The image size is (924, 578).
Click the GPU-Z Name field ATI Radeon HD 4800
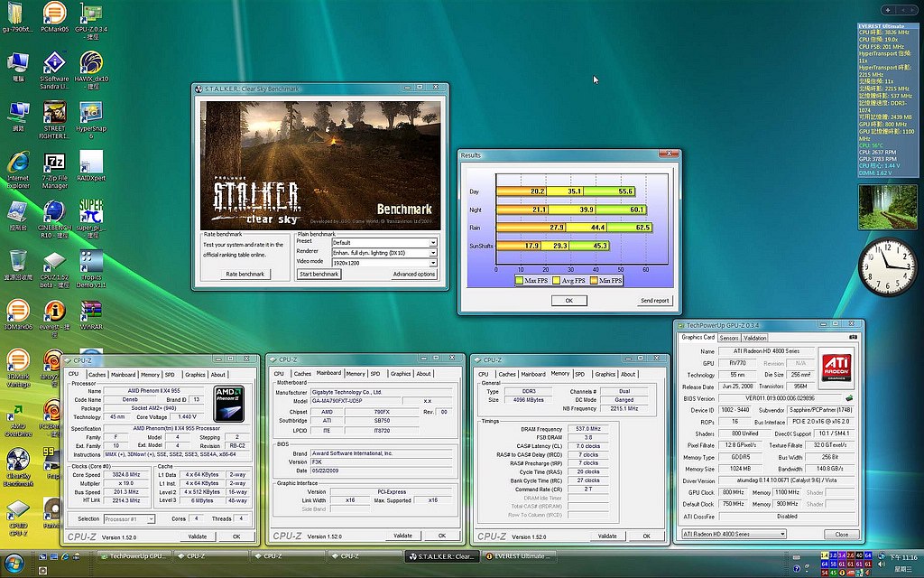765,351
